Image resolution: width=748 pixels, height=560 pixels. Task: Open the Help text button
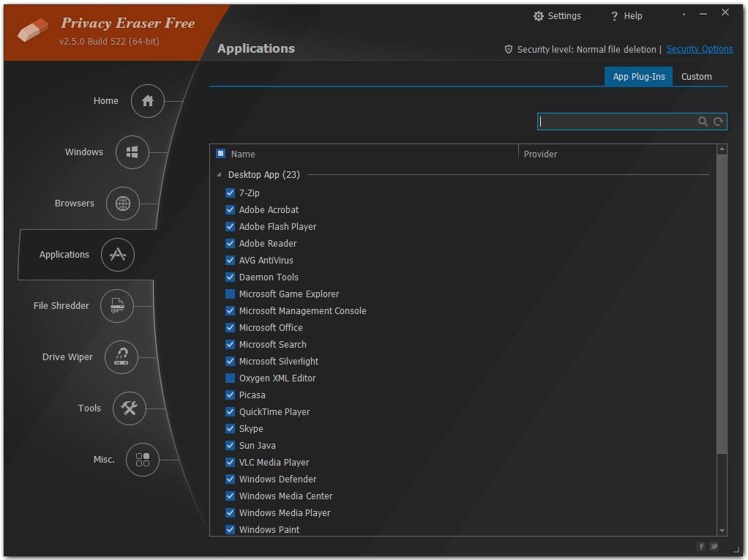coord(633,16)
